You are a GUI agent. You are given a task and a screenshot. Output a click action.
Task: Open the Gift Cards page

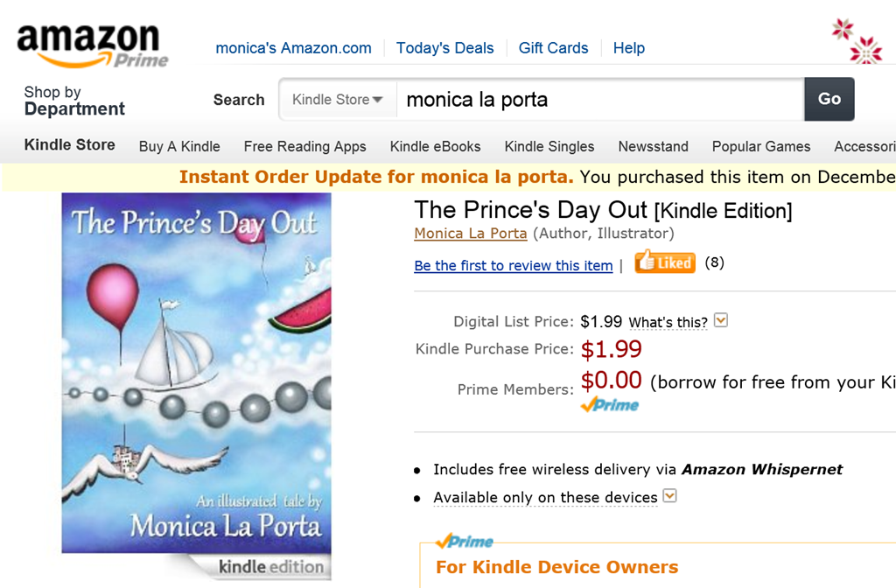[553, 48]
